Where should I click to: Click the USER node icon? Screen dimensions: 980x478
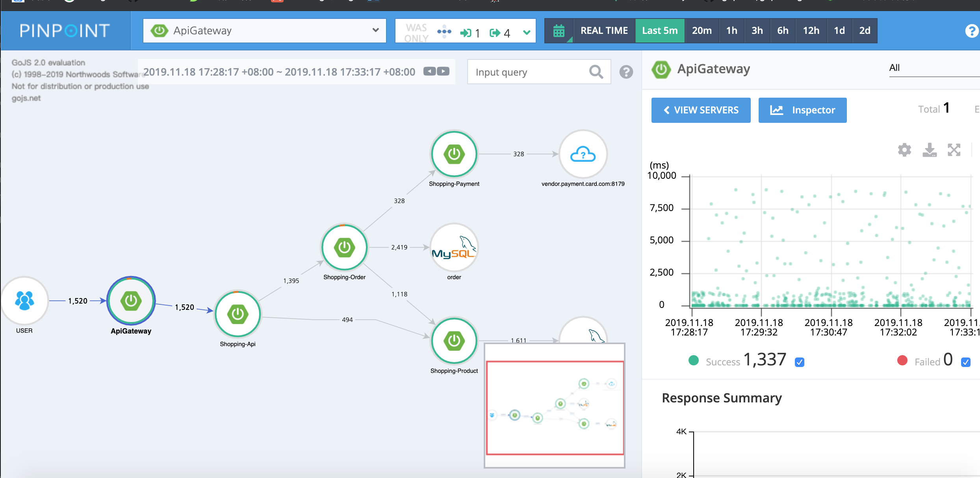pos(24,300)
